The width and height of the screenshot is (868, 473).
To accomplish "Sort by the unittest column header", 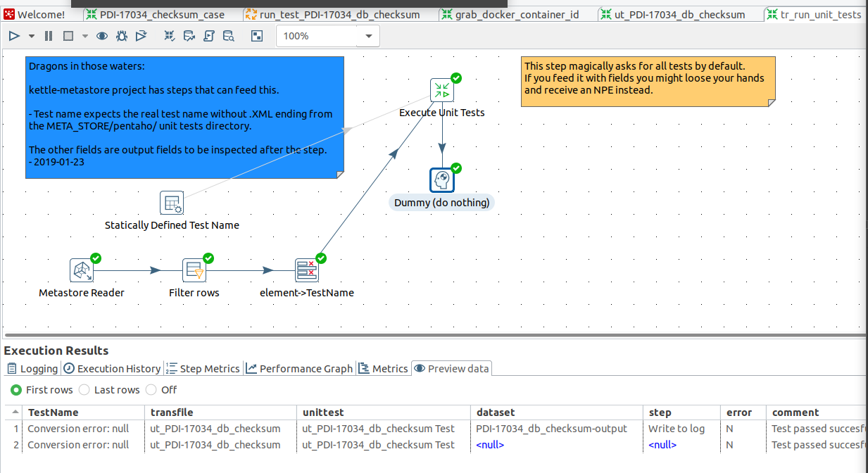I will [384, 412].
